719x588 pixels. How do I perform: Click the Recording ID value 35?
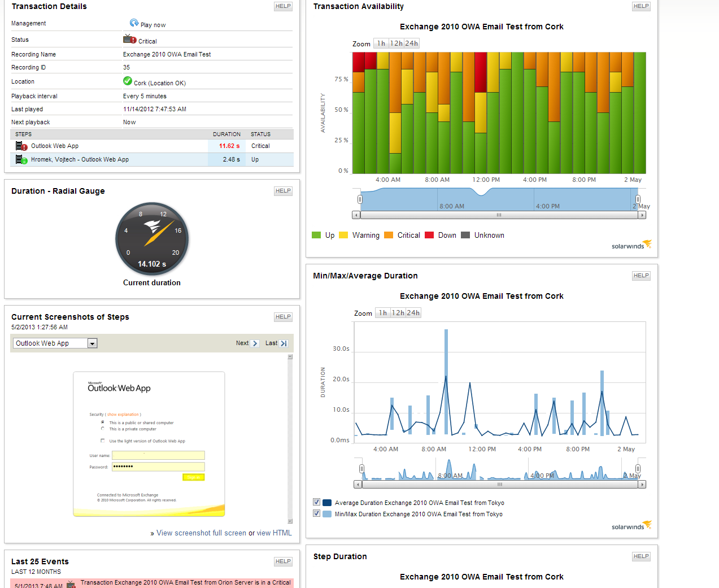click(x=127, y=67)
